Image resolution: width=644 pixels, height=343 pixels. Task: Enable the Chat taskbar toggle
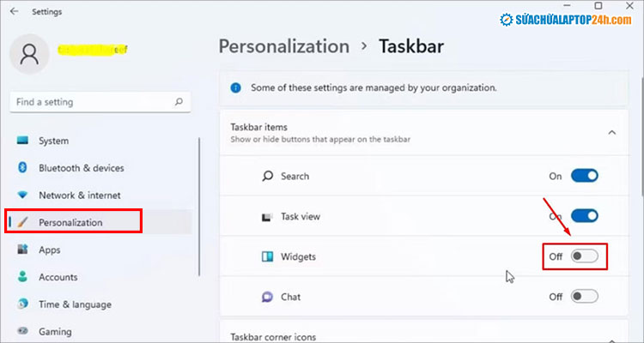click(x=584, y=297)
